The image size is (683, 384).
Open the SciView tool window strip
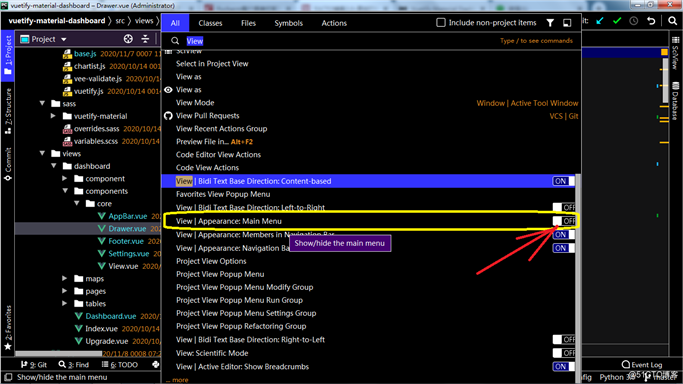pos(675,53)
